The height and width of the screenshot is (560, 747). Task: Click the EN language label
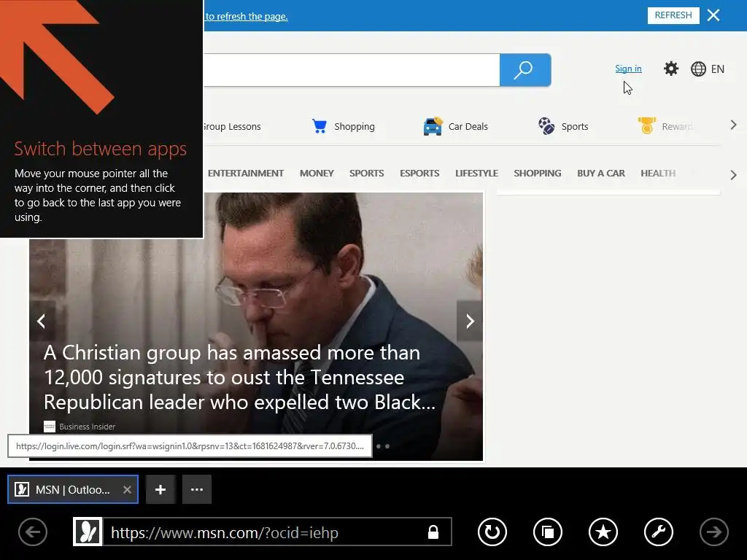click(718, 69)
